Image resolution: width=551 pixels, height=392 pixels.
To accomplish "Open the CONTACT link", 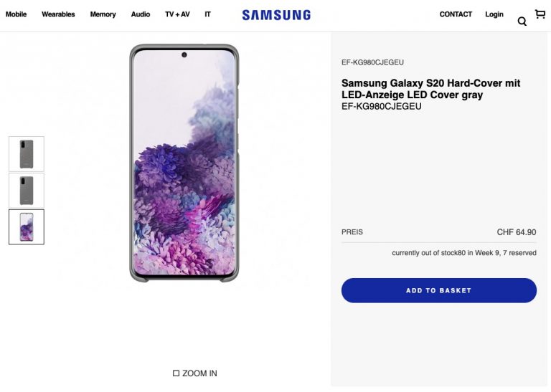I will pyautogui.click(x=456, y=14).
